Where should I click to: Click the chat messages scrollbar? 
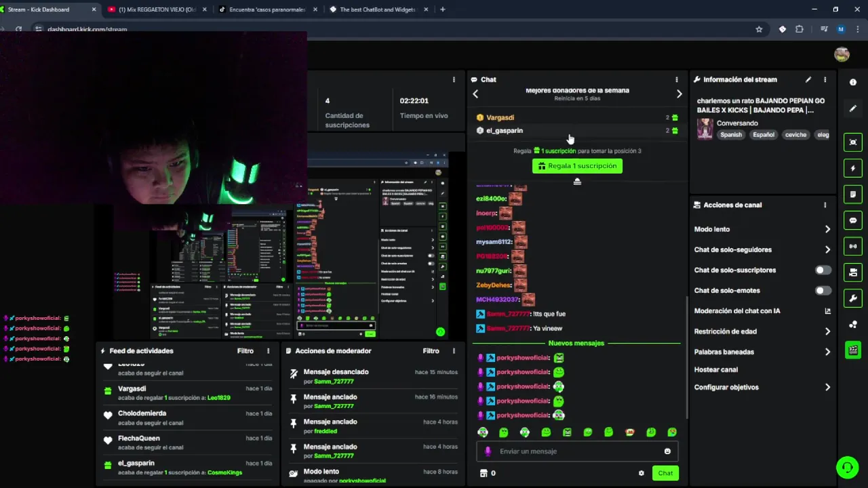click(688, 357)
